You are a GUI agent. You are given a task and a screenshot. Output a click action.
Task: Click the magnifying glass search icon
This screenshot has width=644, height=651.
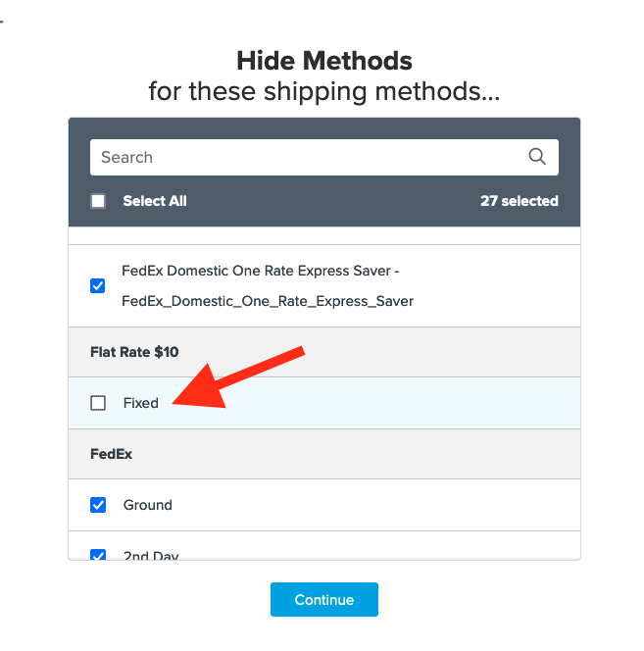[x=536, y=157]
